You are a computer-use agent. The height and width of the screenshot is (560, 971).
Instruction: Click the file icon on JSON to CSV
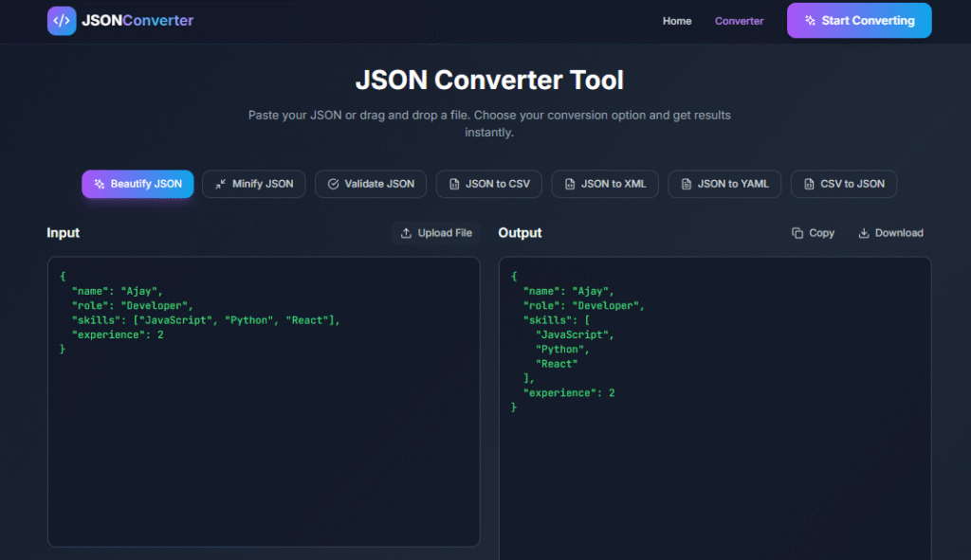click(453, 184)
